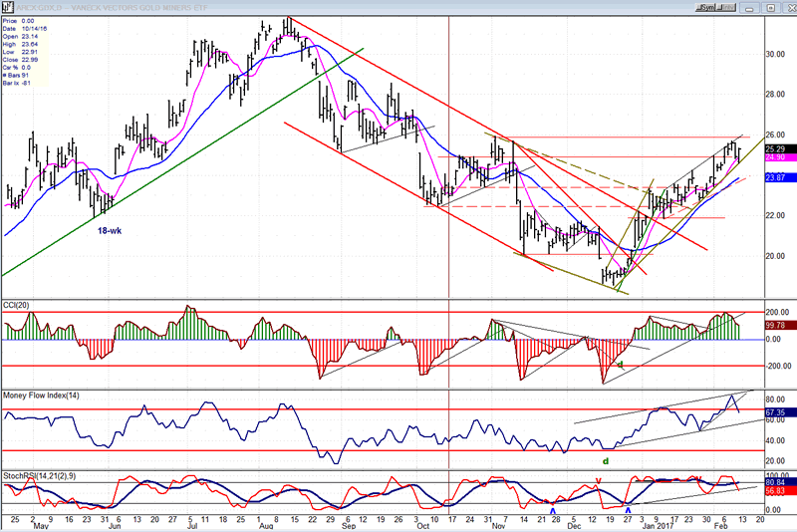Click the 67.35 Money Flow value tag
Screen dimensions: 797x532
pyautogui.click(x=777, y=410)
